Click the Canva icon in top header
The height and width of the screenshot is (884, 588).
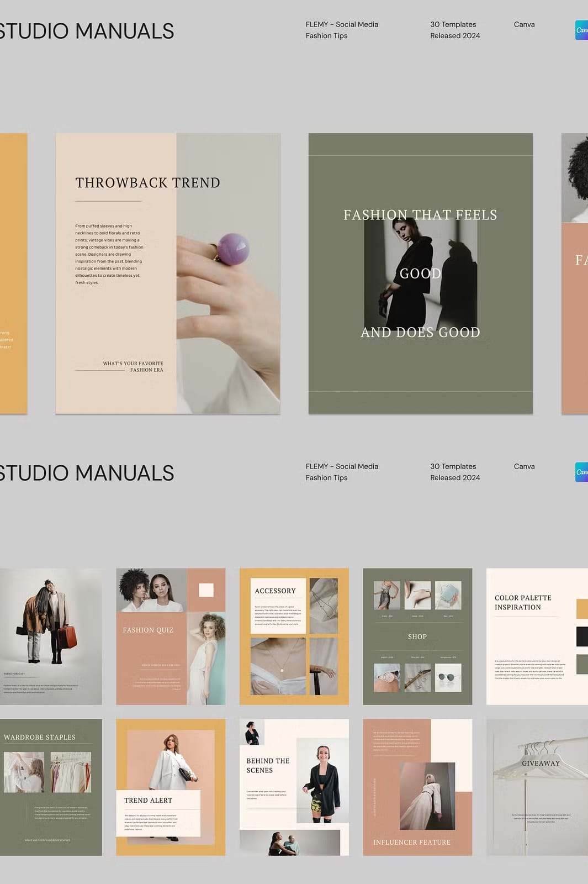pyautogui.click(x=581, y=30)
